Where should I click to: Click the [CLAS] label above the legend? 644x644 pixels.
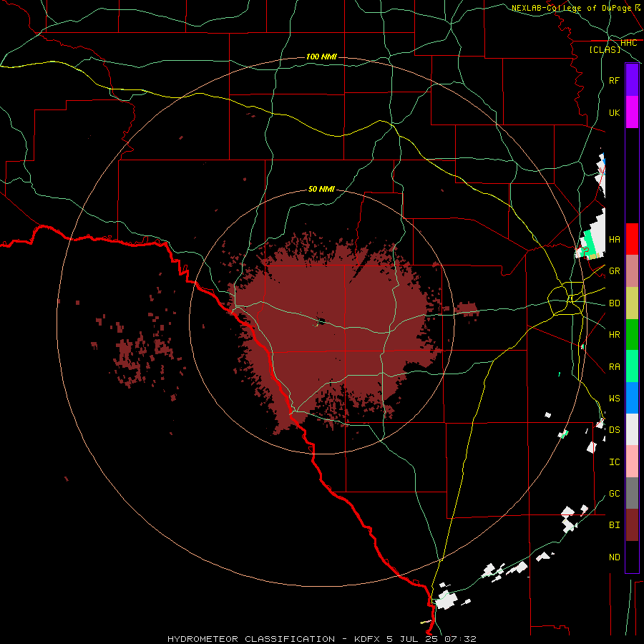tap(605, 49)
